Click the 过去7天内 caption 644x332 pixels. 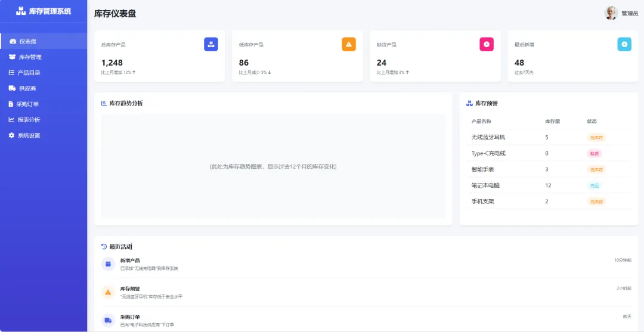tap(524, 73)
